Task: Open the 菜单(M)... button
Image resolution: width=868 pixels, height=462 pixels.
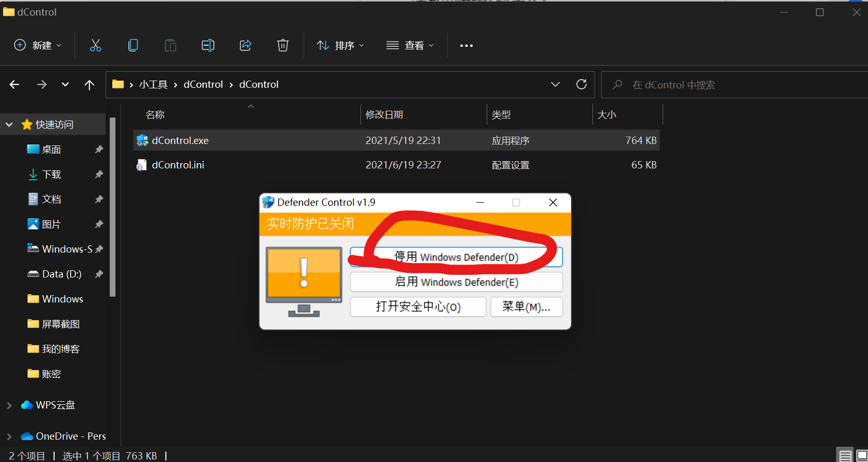Action: pos(527,307)
